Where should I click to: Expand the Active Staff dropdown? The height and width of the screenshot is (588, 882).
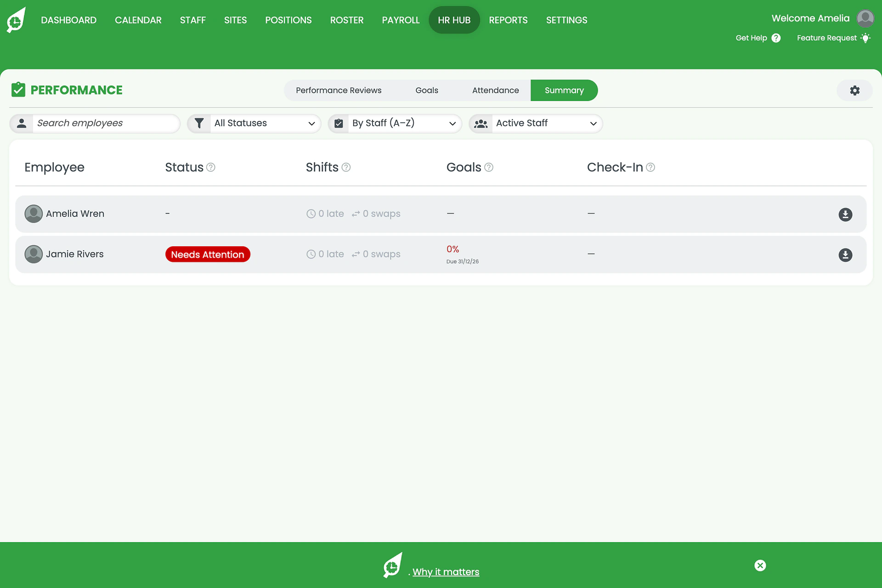point(536,124)
